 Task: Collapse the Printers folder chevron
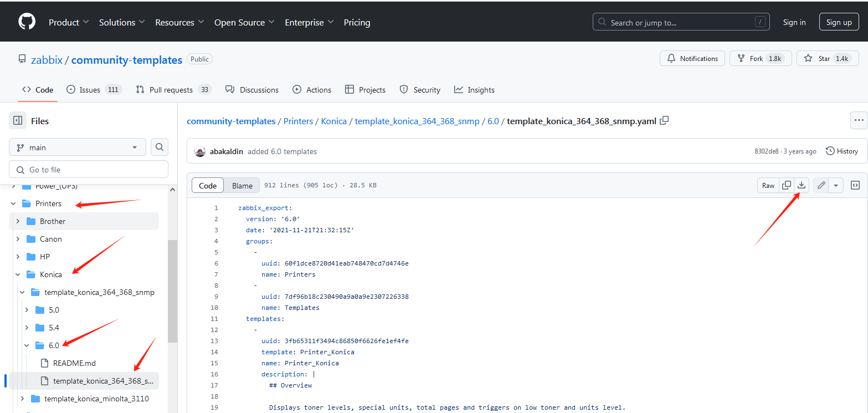click(x=13, y=203)
